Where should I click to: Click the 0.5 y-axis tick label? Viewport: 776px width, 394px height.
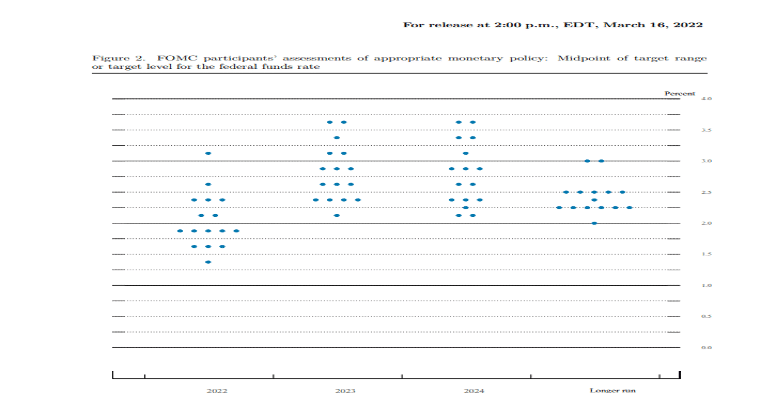click(706, 316)
